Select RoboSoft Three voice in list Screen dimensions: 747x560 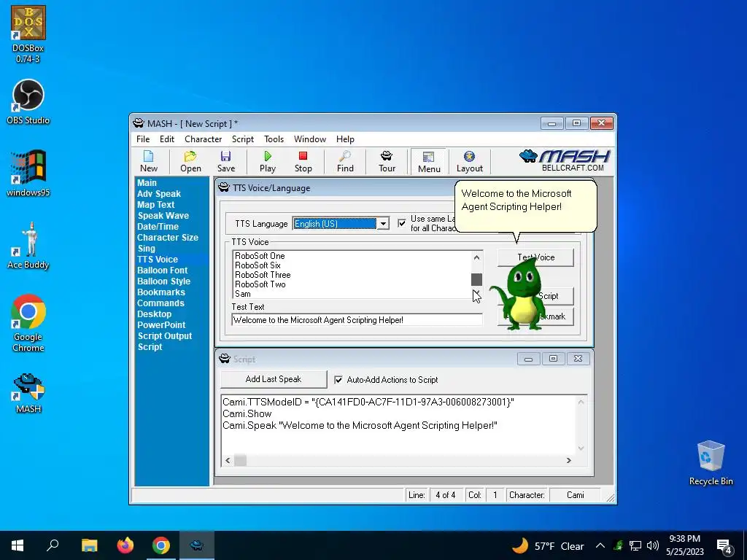tap(263, 275)
